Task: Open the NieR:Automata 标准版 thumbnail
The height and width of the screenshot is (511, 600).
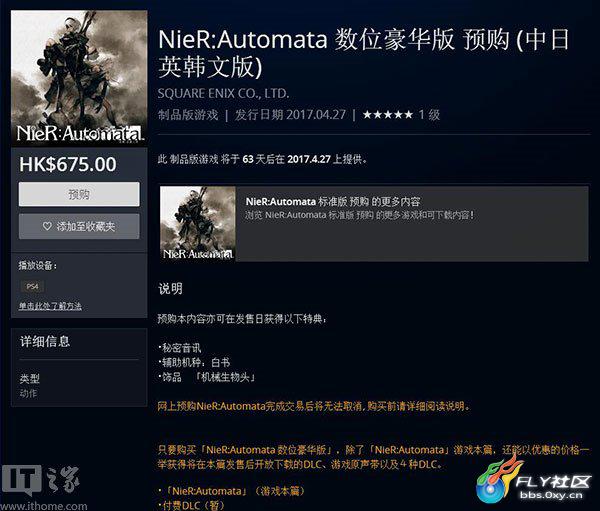Action: [x=198, y=224]
